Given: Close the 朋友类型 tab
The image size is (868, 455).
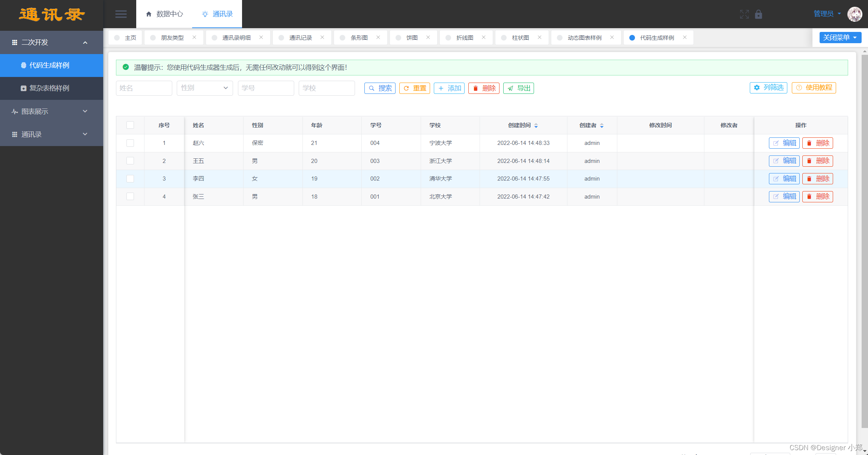Looking at the screenshot, I should click(x=194, y=38).
